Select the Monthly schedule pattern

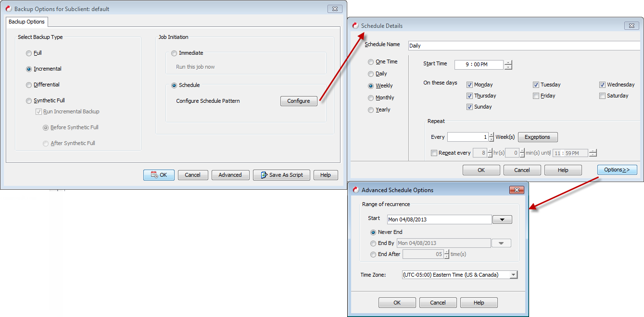371,98
